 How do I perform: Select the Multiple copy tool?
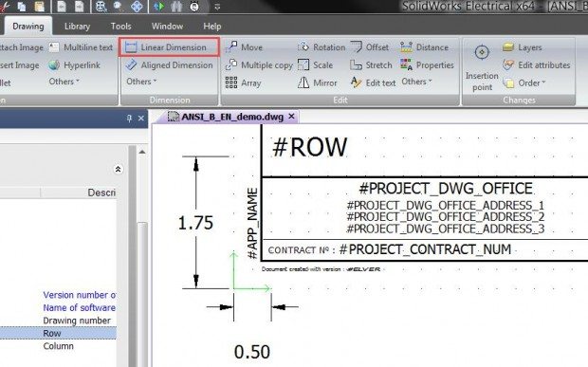(259, 65)
